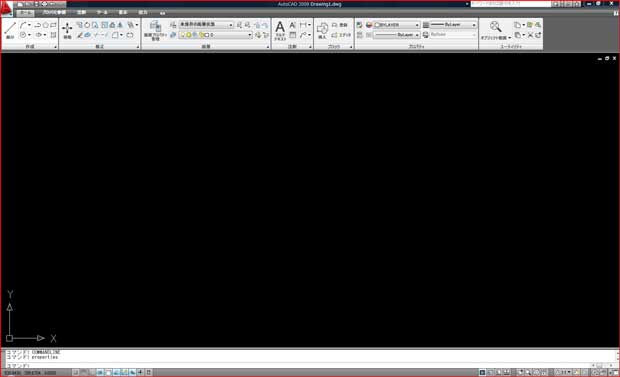Select the Hatch tool
This screenshot has height=377, width=620.
click(x=53, y=35)
